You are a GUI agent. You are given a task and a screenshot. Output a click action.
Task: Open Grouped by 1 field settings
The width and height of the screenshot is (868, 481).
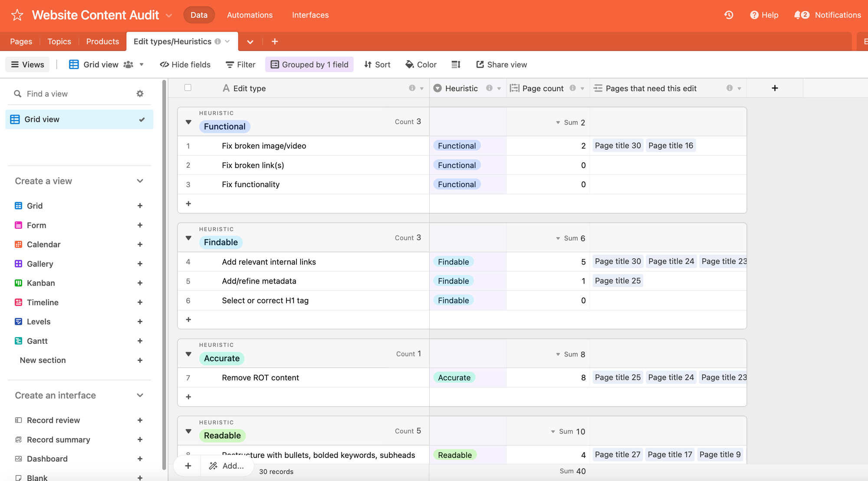pos(309,65)
